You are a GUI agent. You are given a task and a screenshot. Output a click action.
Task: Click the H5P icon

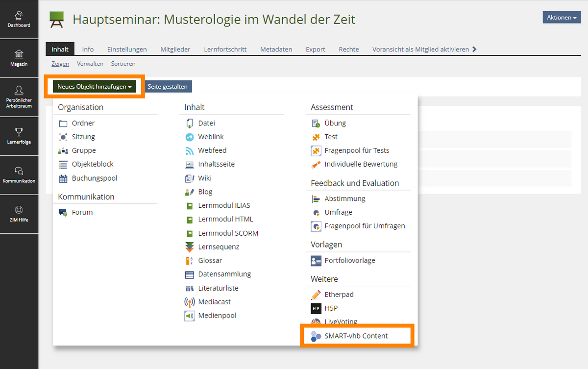point(316,309)
